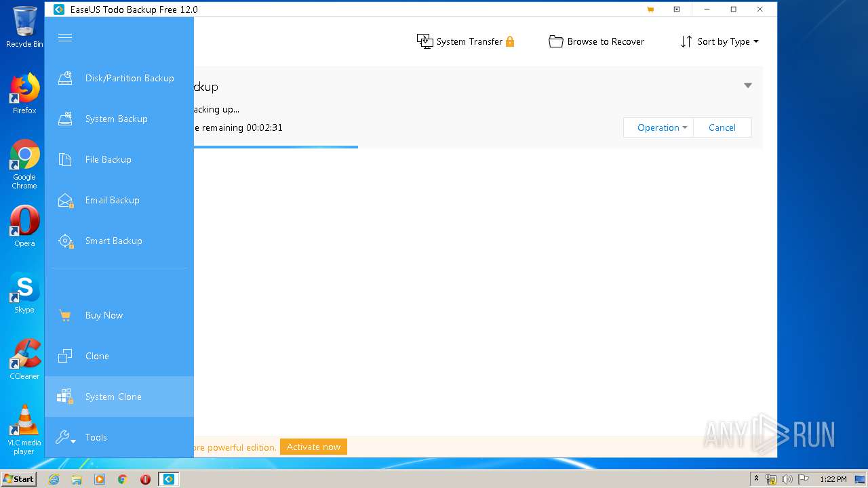The width and height of the screenshot is (868, 488).
Task: Open Windows Explorer from the taskbar
Action: (77, 479)
